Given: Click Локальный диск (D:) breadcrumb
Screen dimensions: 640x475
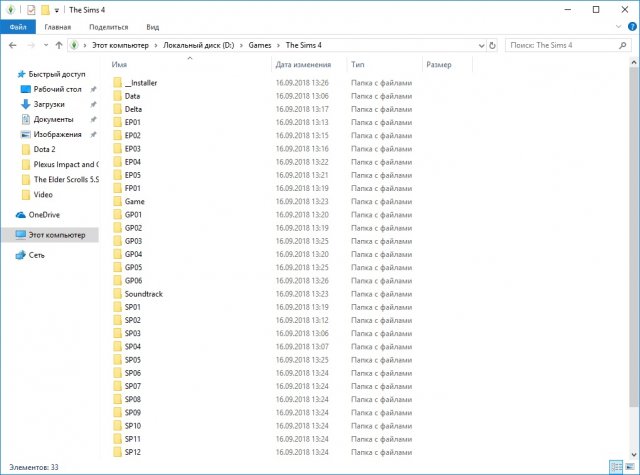Looking at the screenshot, I should (x=198, y=45).
